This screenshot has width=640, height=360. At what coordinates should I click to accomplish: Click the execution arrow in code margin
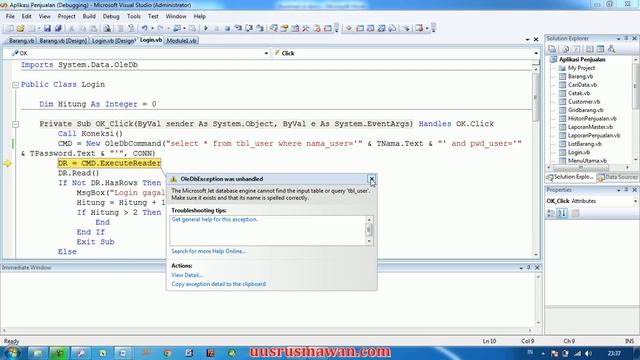tap(7, 164)
